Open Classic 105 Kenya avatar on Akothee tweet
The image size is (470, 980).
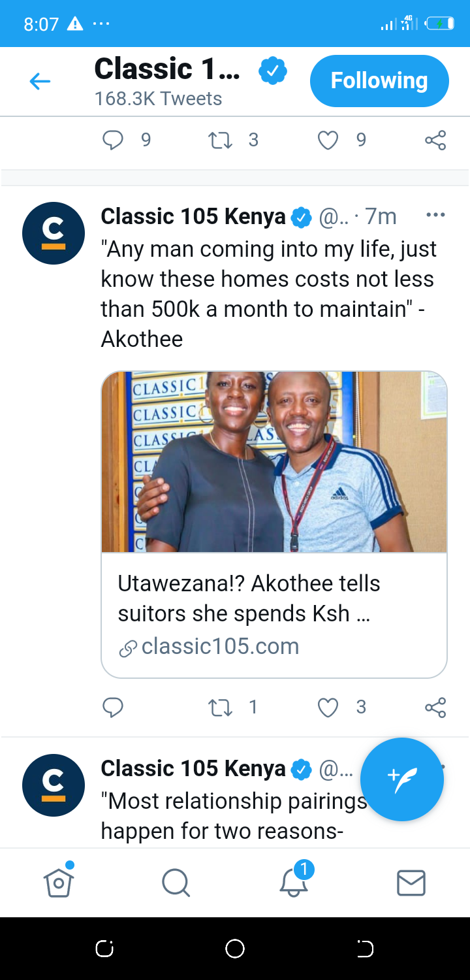point(54,233)
